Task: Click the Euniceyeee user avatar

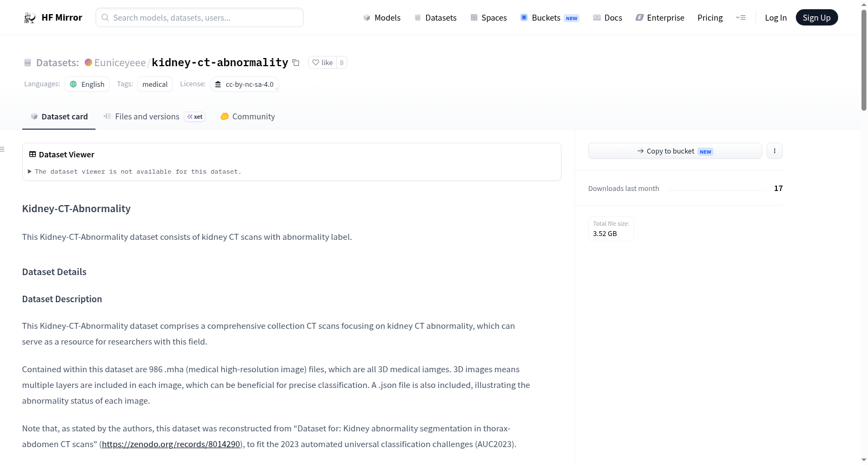Action: pyautogui.click(x=88, y=62)
